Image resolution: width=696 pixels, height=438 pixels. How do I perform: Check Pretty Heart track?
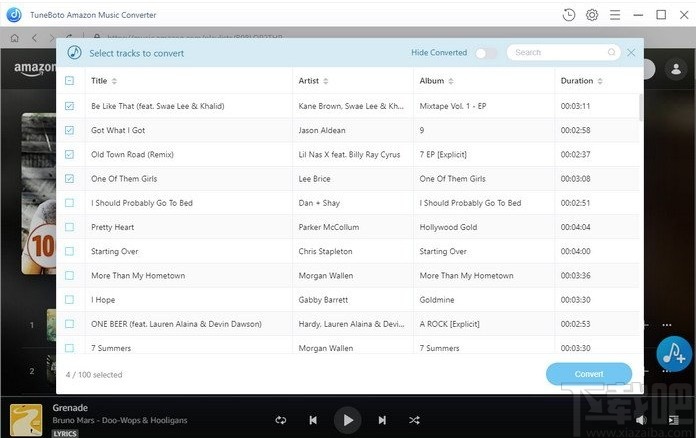(70, 227)
